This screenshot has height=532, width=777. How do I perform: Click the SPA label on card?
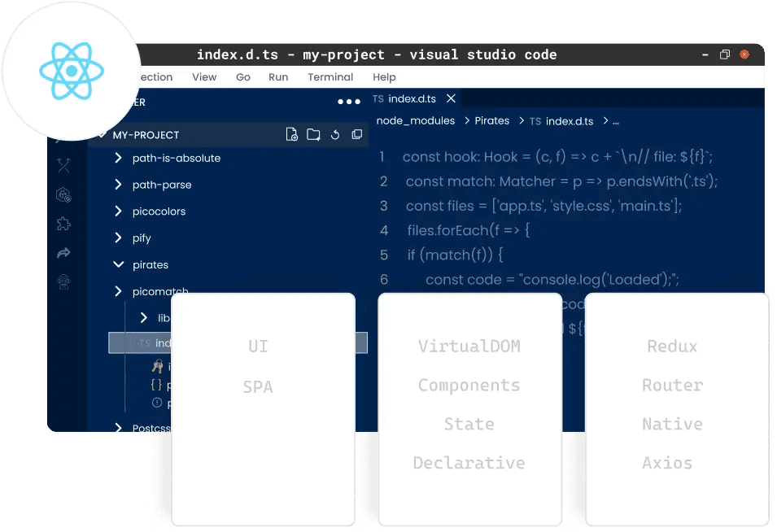click(258, 386)
